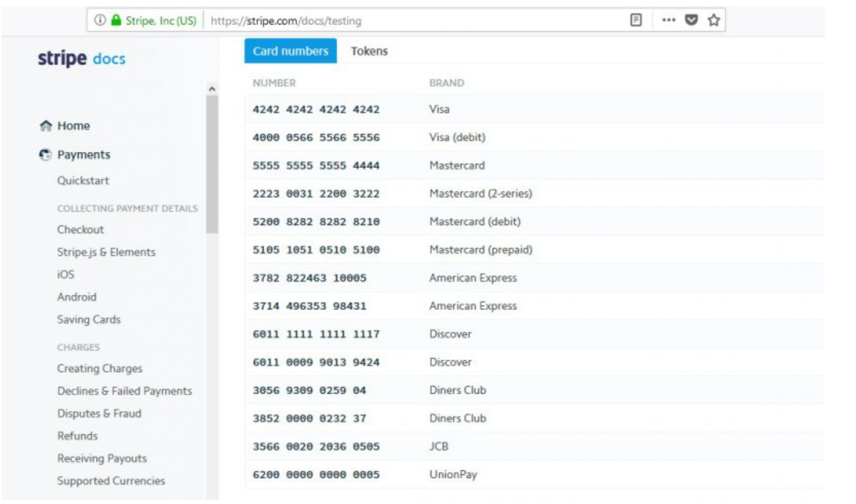Navigate to Supported Currencies page
Screen dimensions: 856x504
pyautogui.click(x=111, y=481)
